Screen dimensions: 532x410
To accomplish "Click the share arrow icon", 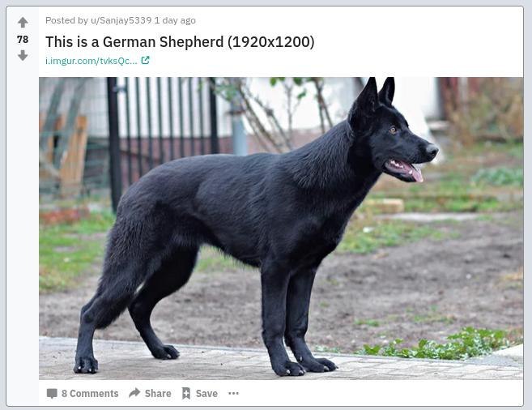I will click(134, 393).
